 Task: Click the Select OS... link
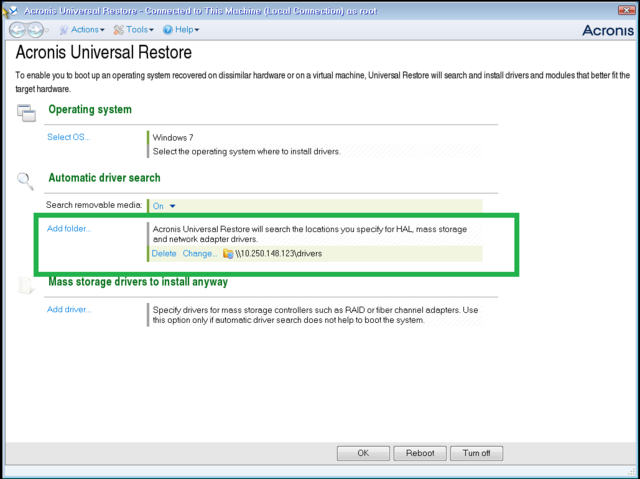(x=69, y=137)
